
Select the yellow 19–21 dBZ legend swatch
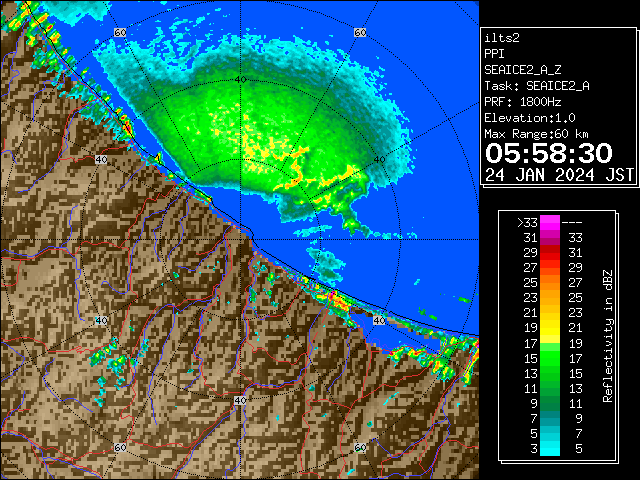coord(550,328)
